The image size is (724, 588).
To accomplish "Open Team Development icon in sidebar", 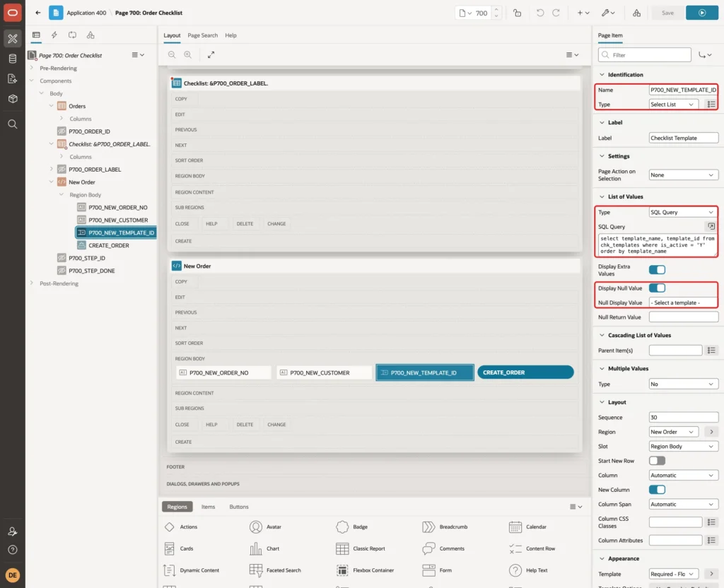I will coord(13,79).
